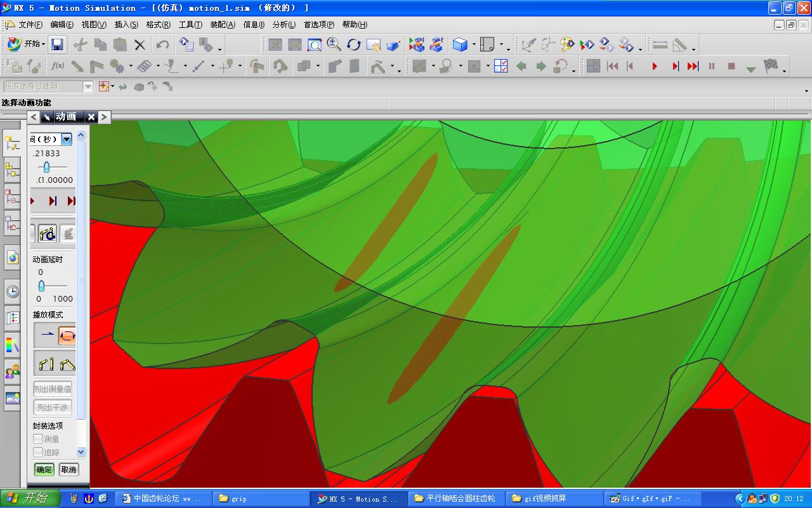Click the animation time slider handle

click(x=46, y=167)
